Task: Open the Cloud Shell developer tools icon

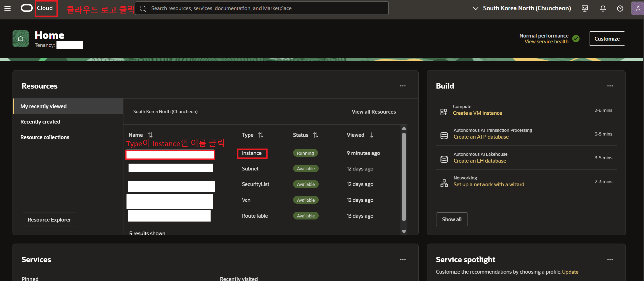Action: click(x=585, y=8)
